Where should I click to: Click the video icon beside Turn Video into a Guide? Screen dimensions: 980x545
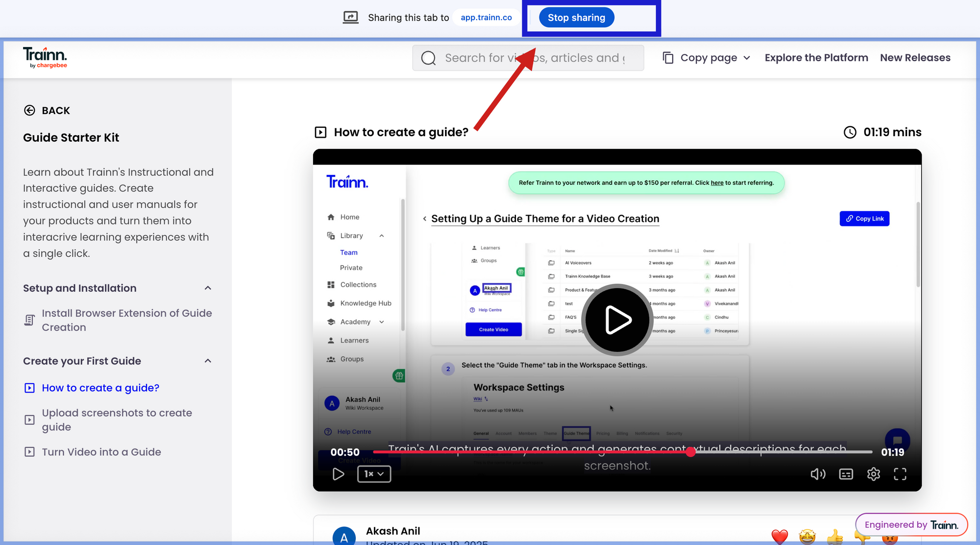[29, 452]
